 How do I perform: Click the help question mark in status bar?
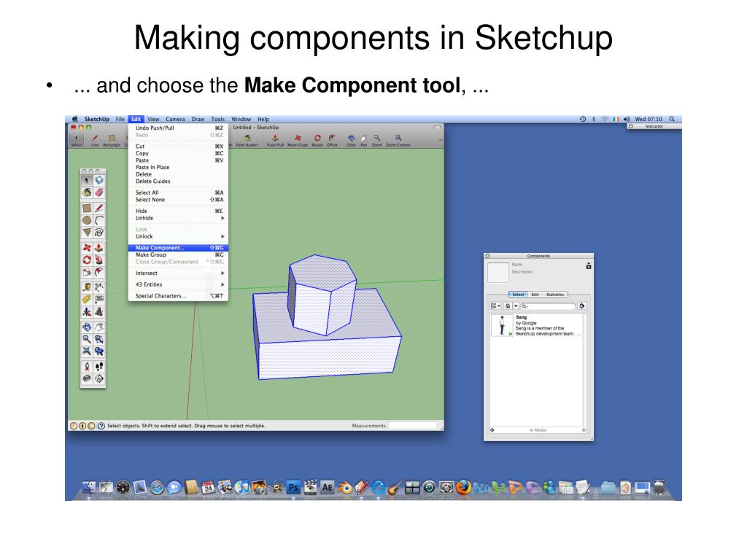101,426
